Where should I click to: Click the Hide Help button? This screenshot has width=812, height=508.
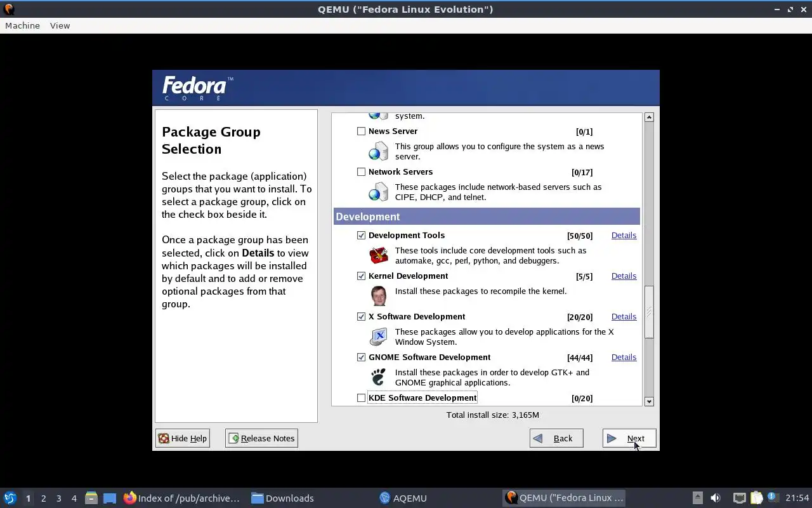click(x=183, y=438)
